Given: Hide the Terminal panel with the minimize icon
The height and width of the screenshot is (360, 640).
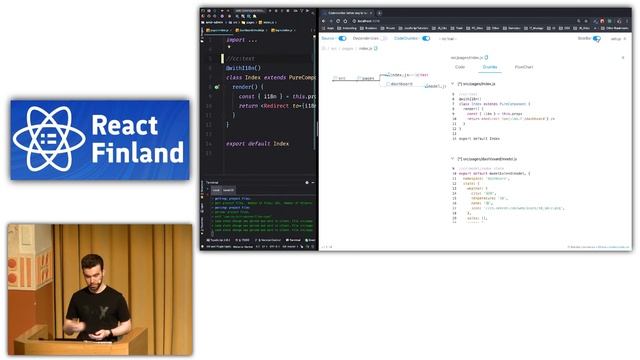Looking at the screenshot, I should pyautogui.click(x=313, y=182).
